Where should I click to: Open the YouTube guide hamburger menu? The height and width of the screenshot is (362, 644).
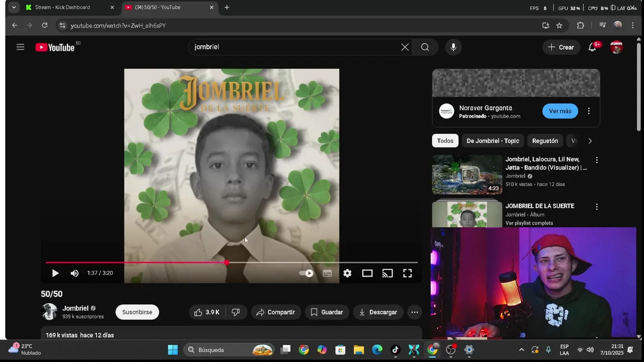(x=20, y=47)
